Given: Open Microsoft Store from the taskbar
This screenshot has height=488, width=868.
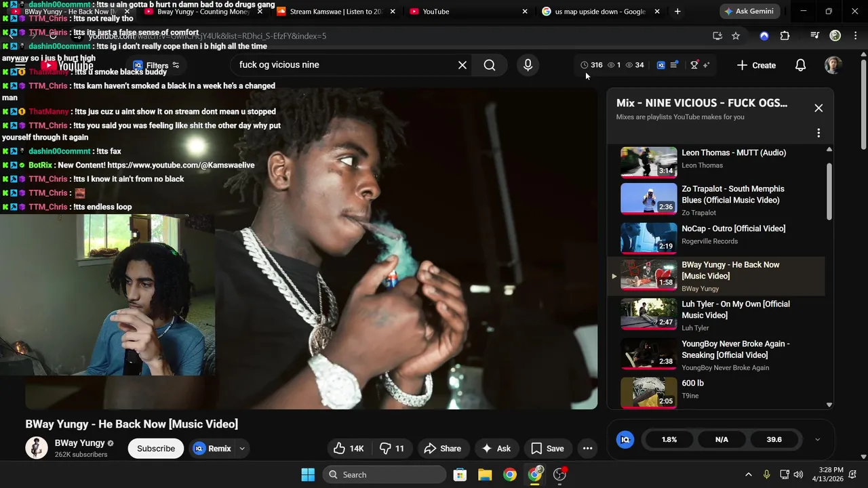Looking at the screenshot, I should (x=460, y=474).
